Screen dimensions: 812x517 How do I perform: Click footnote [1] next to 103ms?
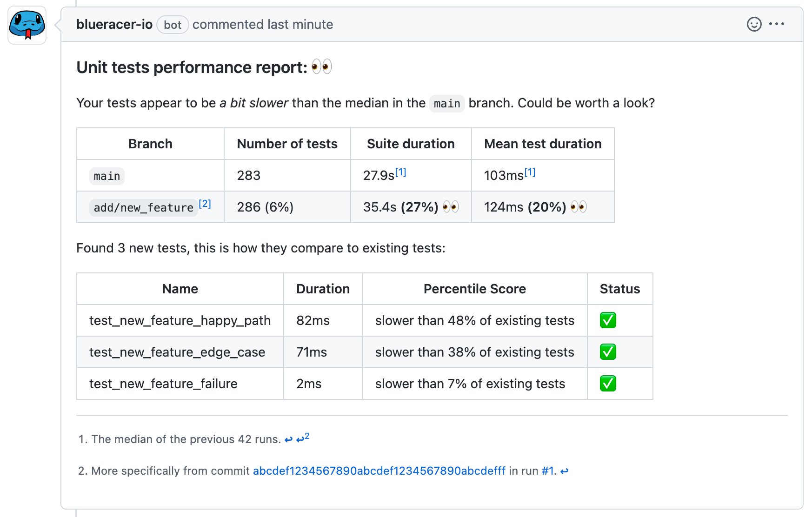(530, 172)
